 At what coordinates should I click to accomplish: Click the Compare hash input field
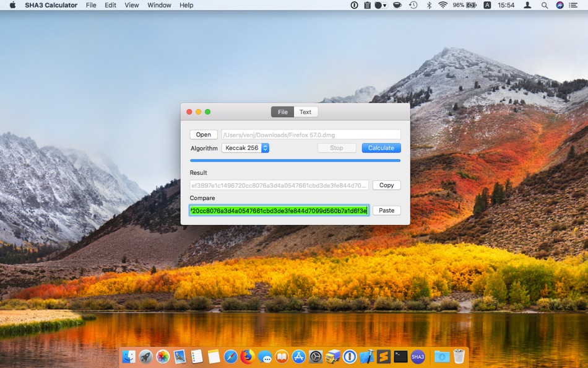tap(279, 211)
